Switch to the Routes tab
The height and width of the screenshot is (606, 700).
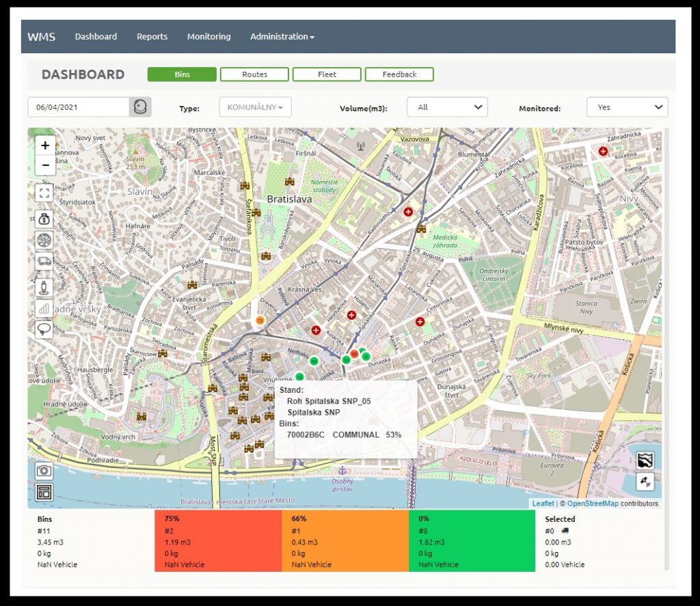coord(254,74)
